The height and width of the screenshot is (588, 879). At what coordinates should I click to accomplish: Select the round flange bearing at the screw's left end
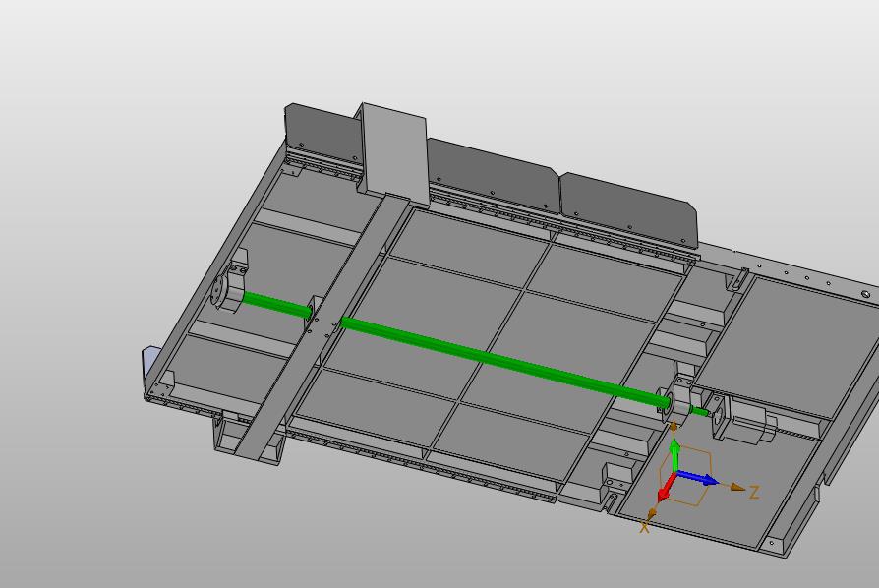(227, 287)
